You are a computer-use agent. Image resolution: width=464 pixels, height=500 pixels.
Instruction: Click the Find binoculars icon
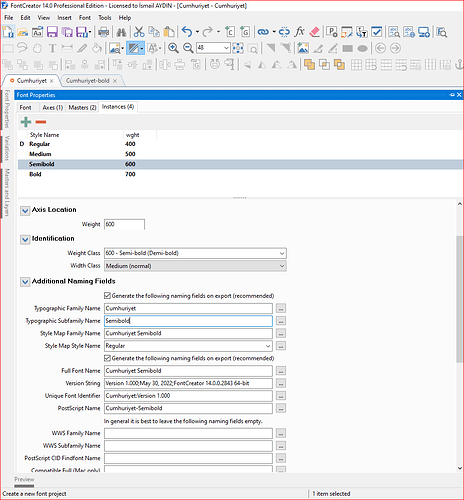coord(121,32)
